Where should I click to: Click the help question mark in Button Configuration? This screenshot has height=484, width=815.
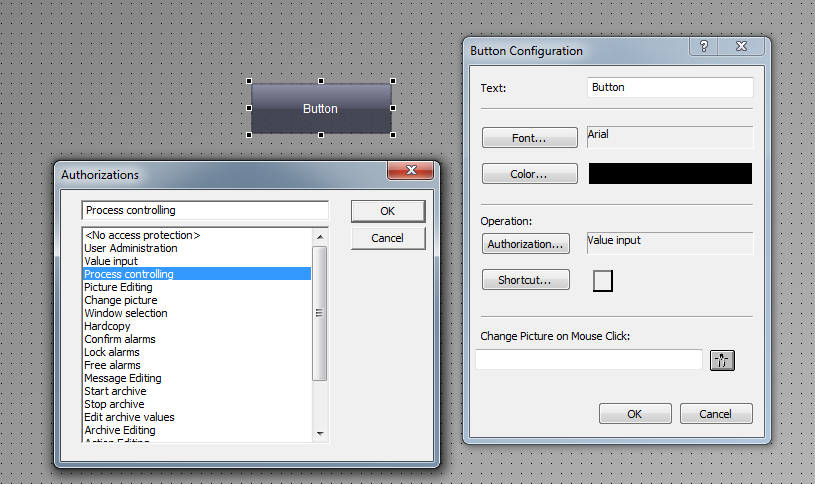tap(703, 46)
